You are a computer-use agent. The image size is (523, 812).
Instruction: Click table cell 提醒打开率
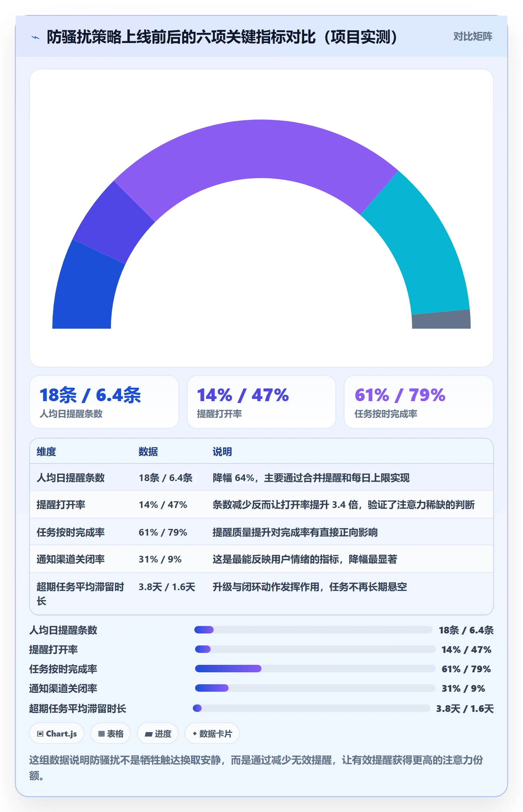click(61, 505)
